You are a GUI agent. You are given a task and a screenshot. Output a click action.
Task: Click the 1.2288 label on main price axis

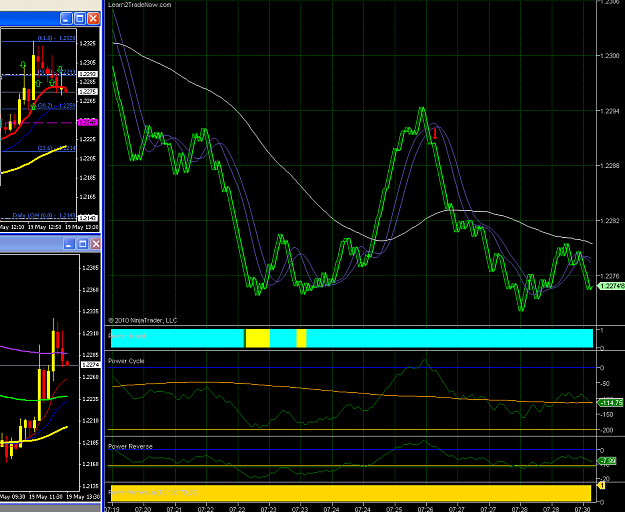click(x=608, y=166)
